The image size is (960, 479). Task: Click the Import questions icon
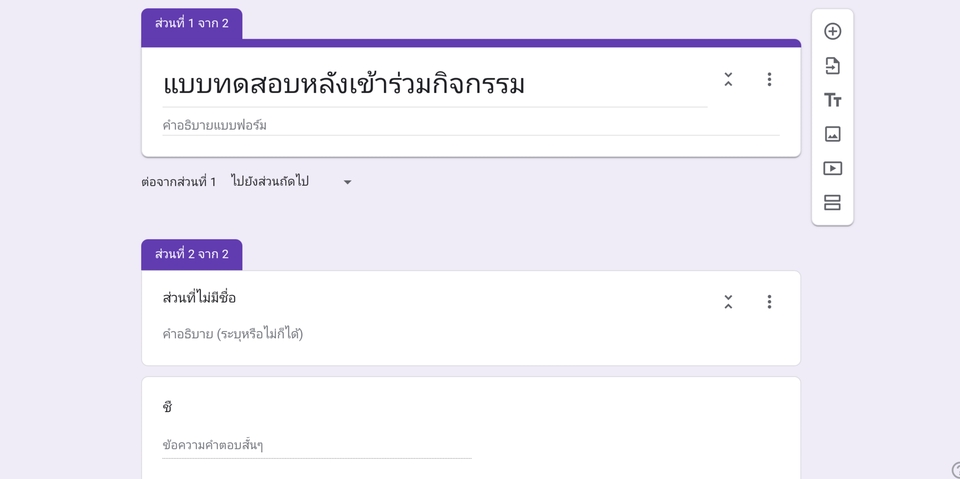pos(832,66)
